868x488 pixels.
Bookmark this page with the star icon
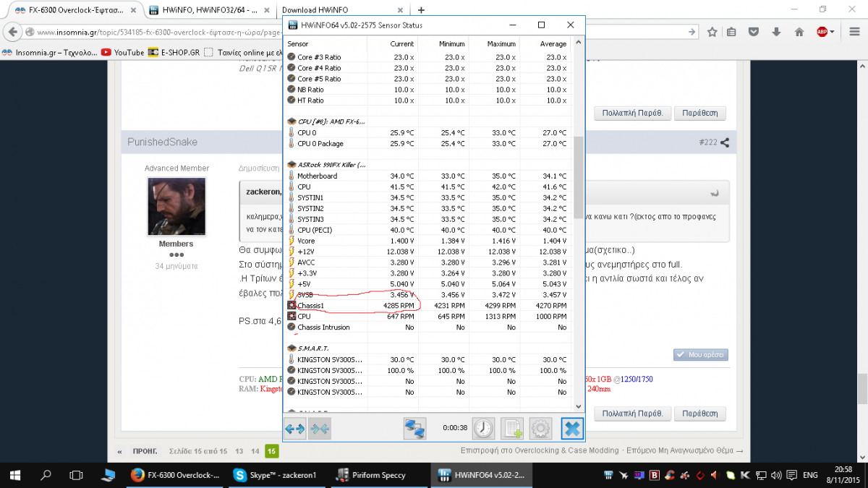[x=712, y=33]
